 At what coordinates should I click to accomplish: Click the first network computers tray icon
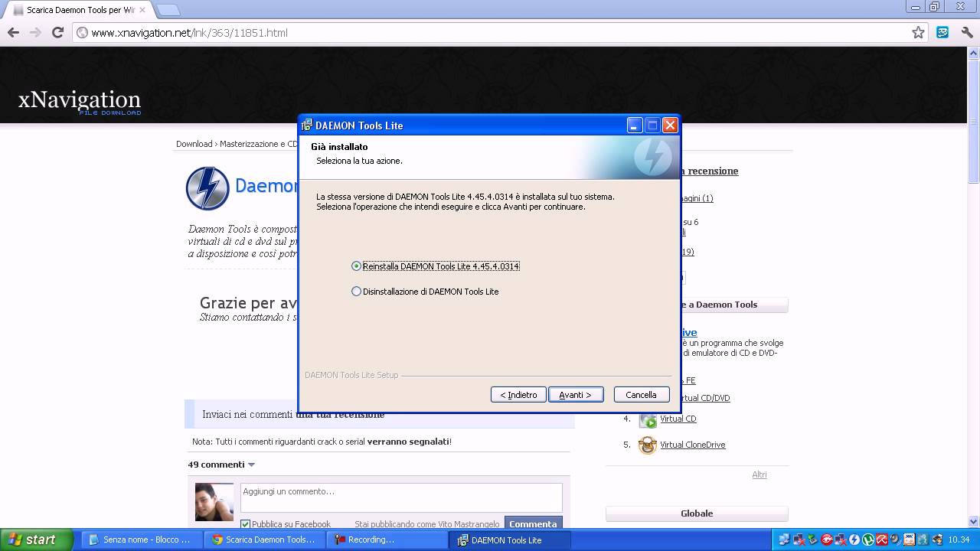[784, 540]
